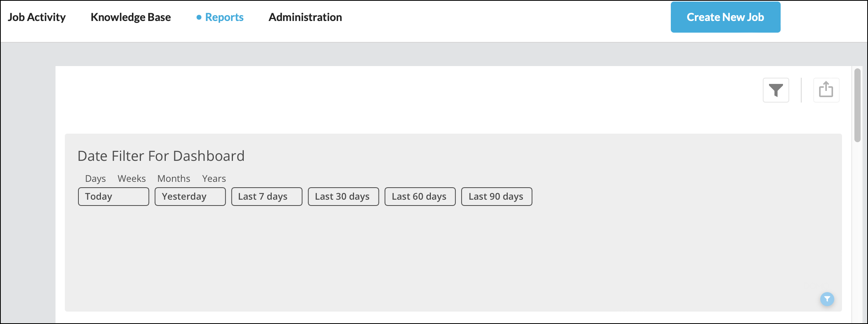868x324 pixels.
Task: Switch to the Days tab
Action: (x=95, y=178)
